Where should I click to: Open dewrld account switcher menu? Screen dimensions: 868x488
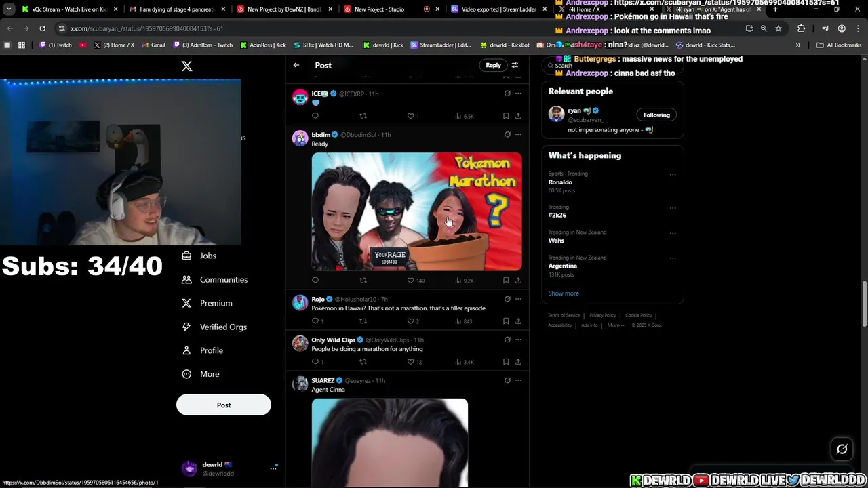point(273,468)
